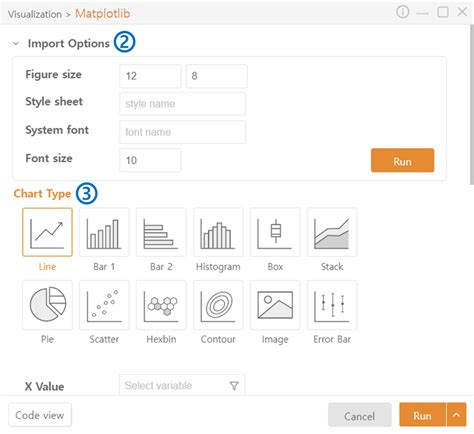Click the Style sheet label

(x=54, y=101)
